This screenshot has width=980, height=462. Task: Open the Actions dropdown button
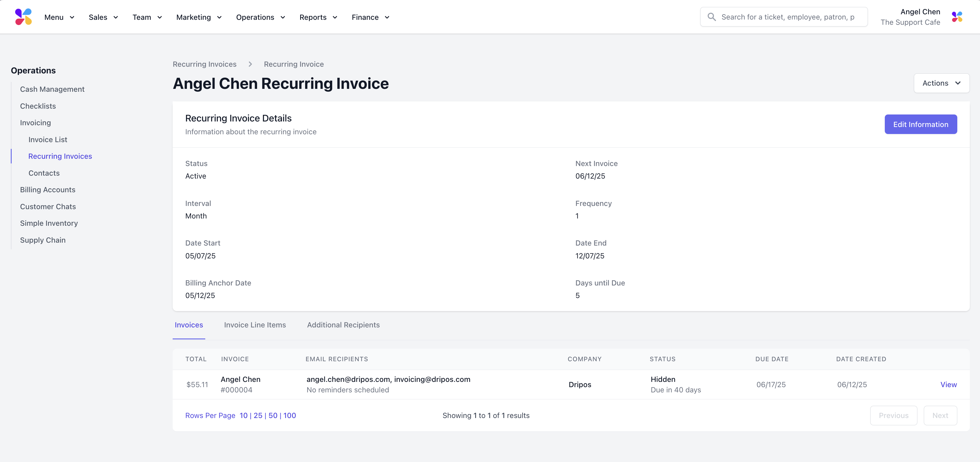click(x=941, y=83)
